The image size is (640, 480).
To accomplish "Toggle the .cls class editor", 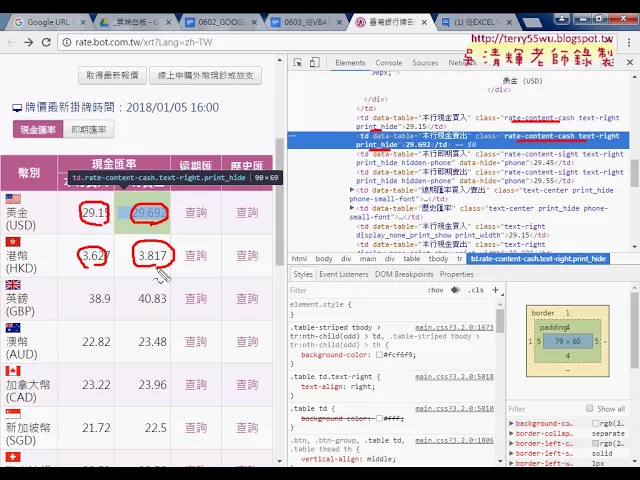I will click(476, 290).
